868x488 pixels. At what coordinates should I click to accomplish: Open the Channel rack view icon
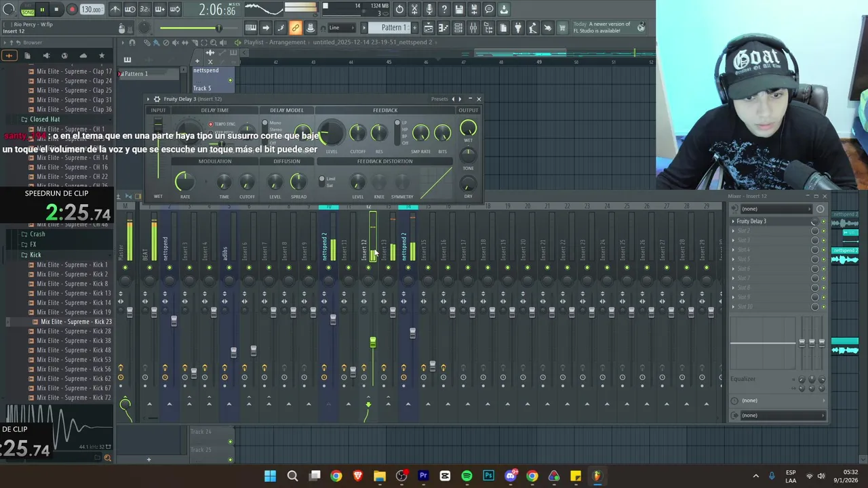click(x=458, y=28)
